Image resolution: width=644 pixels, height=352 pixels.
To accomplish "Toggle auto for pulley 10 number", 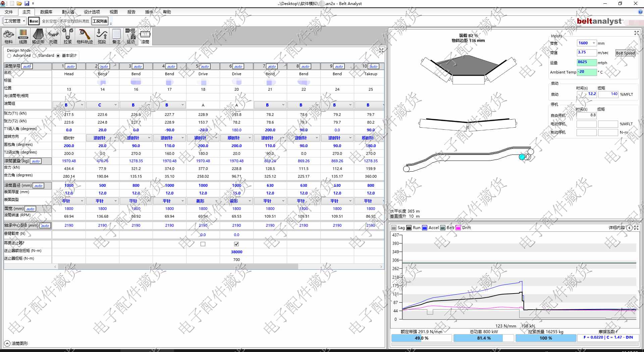I will tap(373, 67).
